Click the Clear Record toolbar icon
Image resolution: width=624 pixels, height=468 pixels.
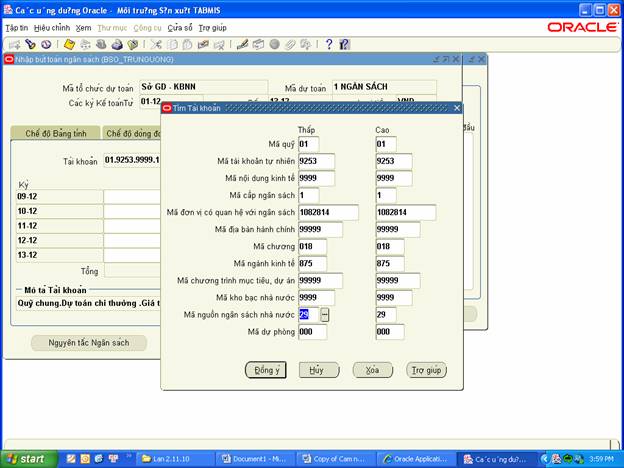point(203,44)
